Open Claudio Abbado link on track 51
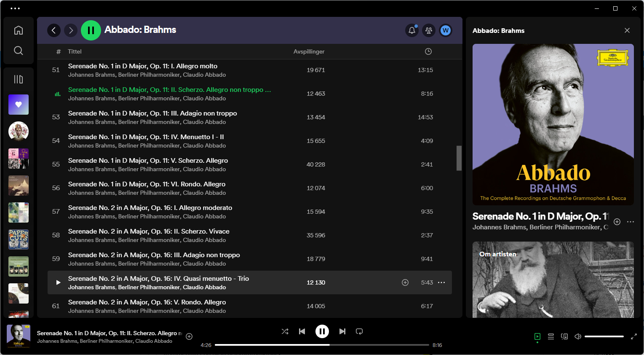 coord(204,75)
